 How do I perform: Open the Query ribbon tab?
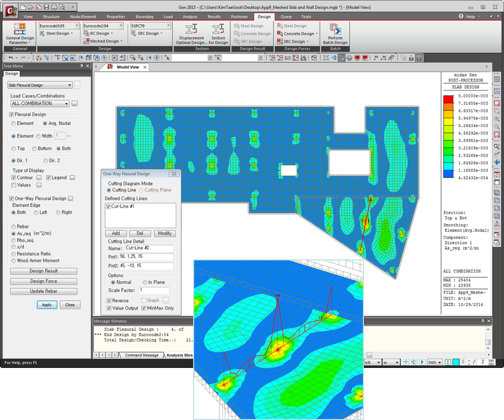pyautogui.click(x=286, y=17)
